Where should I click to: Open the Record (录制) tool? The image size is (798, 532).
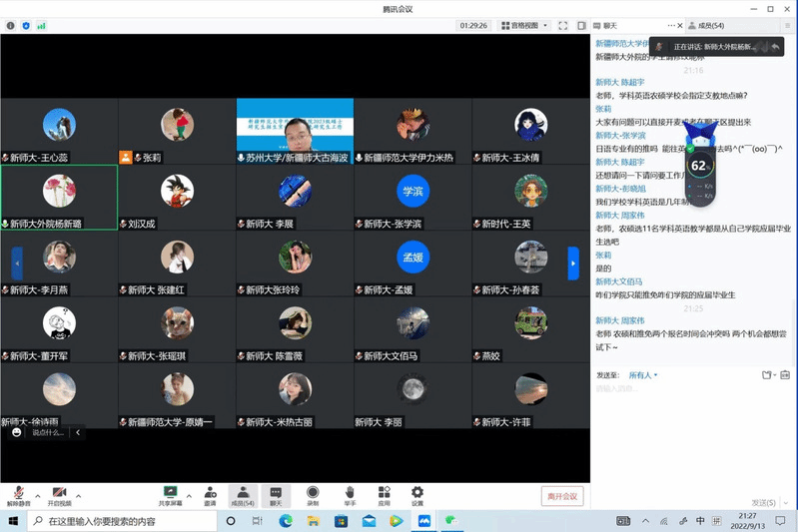point(313,495)
